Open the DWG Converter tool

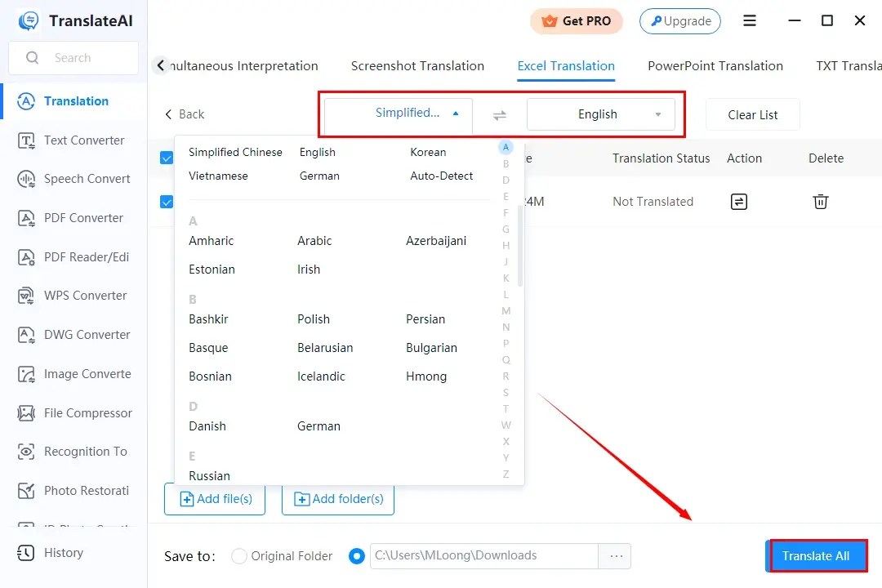pyautogui.click(x=85, y=335)
